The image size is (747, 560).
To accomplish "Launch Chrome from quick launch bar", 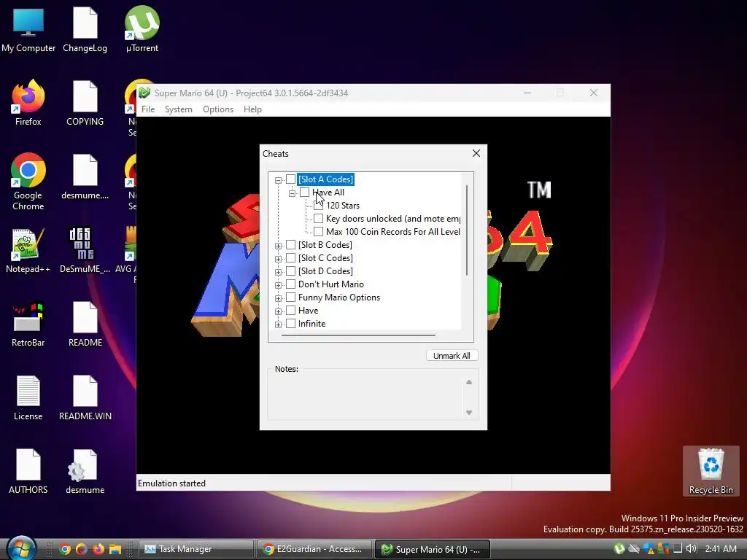I will coord(65,549).
